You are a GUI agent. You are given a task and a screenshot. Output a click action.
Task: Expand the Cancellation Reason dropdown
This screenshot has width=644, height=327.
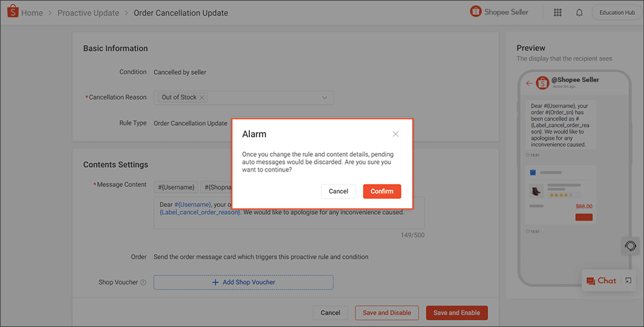coord(325,97)
